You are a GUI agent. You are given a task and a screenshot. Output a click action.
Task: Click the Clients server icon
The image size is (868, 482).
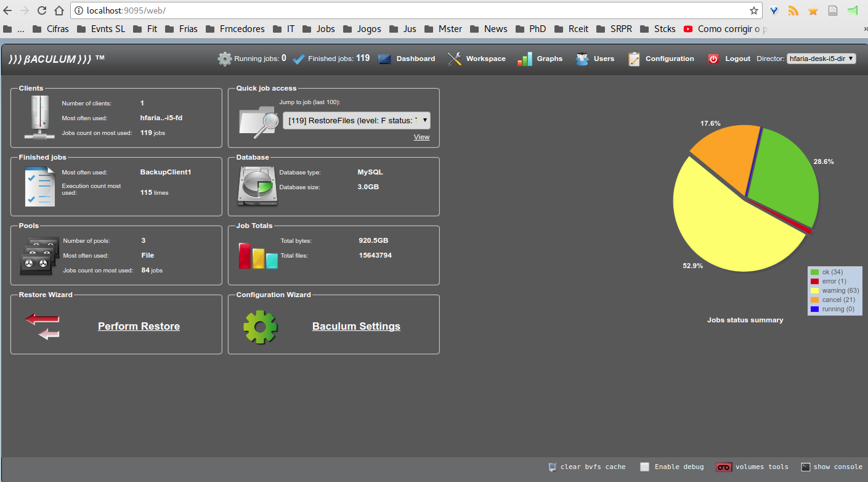[x=40, y=117]
